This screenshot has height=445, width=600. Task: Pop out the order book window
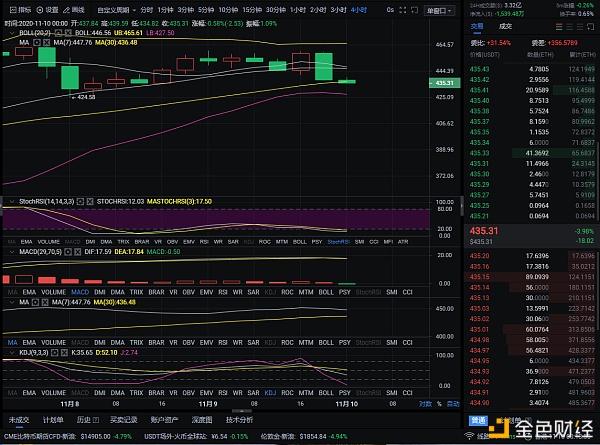click(590, 26)
